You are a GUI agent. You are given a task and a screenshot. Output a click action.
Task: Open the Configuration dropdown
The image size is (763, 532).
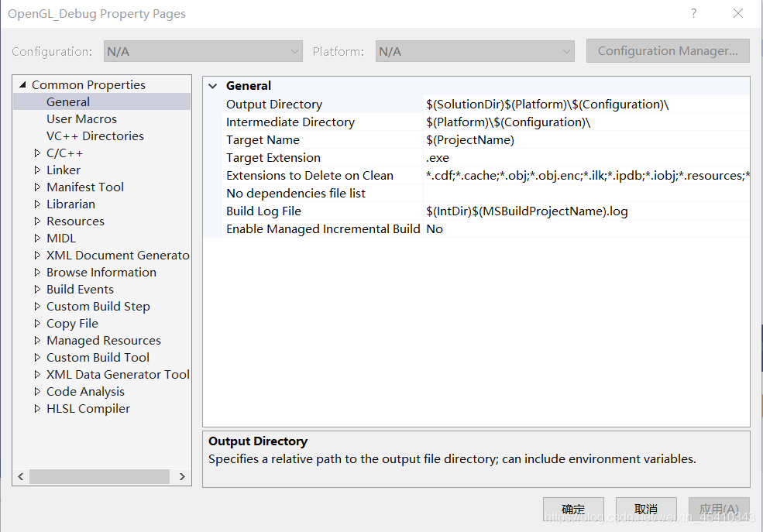point(203,51)
